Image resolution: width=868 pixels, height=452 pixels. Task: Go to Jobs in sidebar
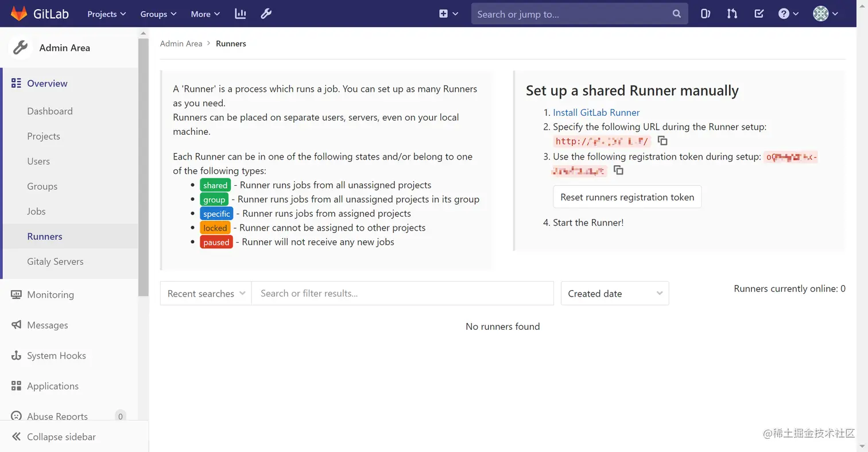36,212
